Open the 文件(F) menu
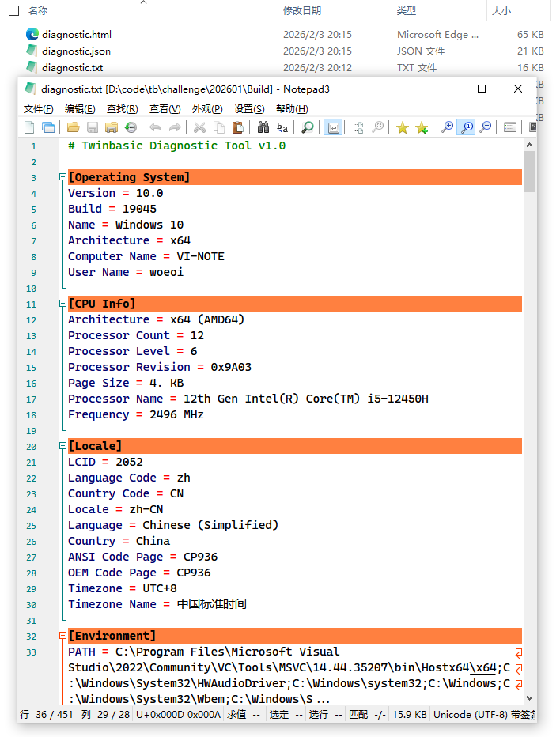 pyautogui.click(x=38, y=109)
